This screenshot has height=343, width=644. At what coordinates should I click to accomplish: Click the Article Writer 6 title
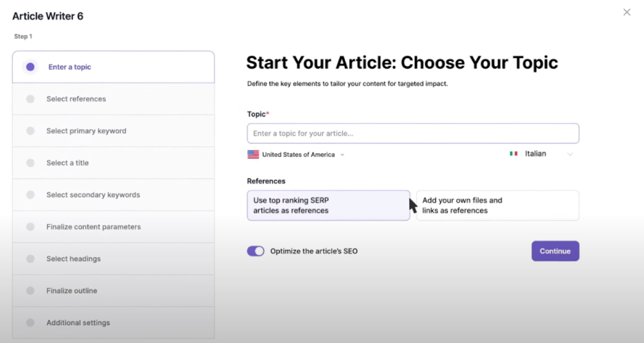point(48,16)
